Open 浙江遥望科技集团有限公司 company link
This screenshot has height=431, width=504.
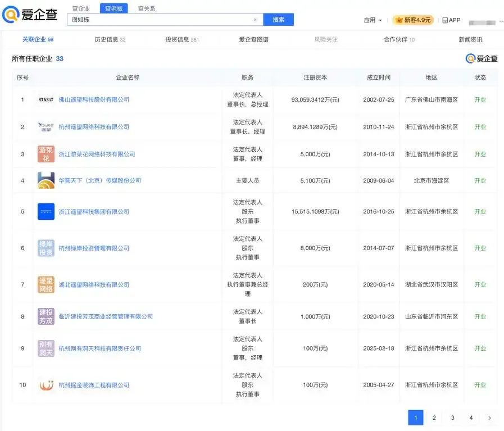(x=94, y=212)
